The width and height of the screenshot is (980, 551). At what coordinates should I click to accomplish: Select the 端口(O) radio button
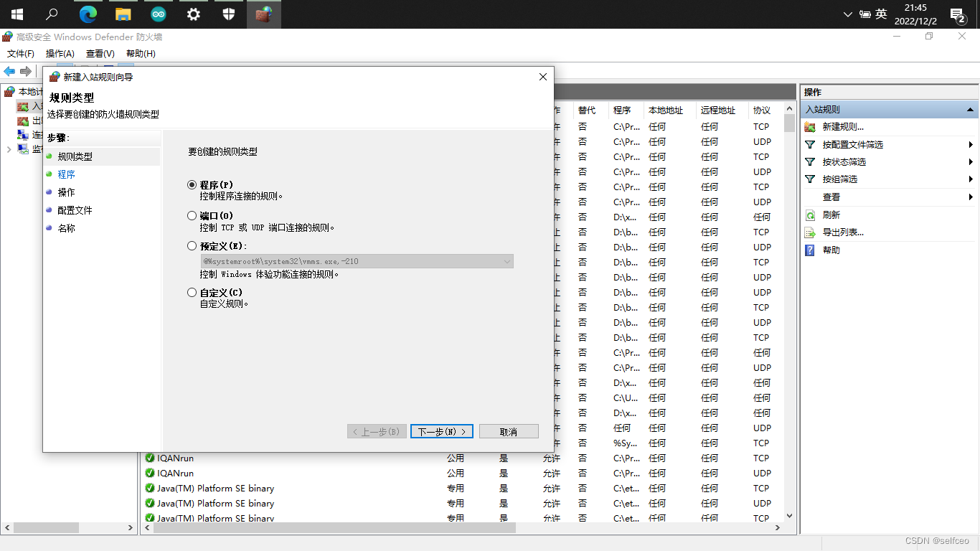[192, 215]
